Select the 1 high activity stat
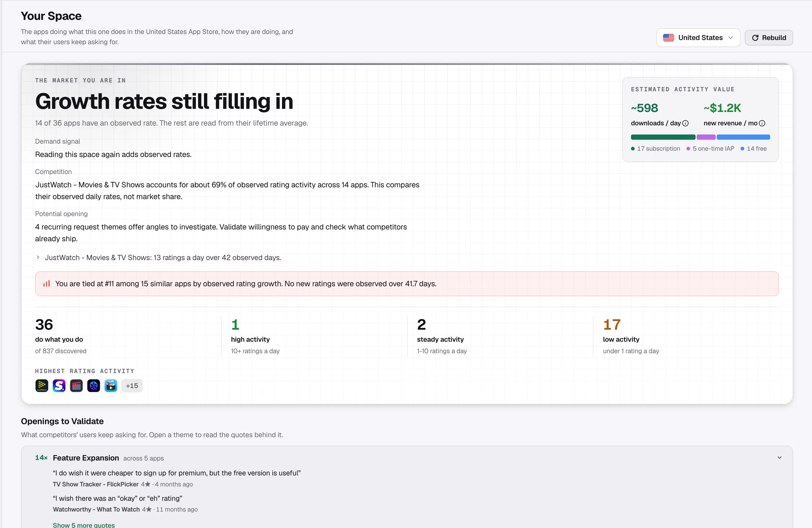Screen dimensions: 812x528 (x=255, y=336)
